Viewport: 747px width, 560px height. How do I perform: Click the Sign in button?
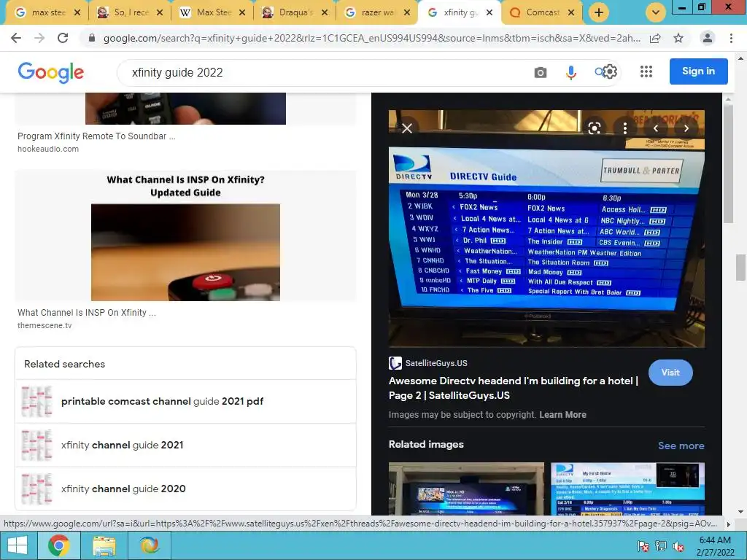[x=698, y=71]
